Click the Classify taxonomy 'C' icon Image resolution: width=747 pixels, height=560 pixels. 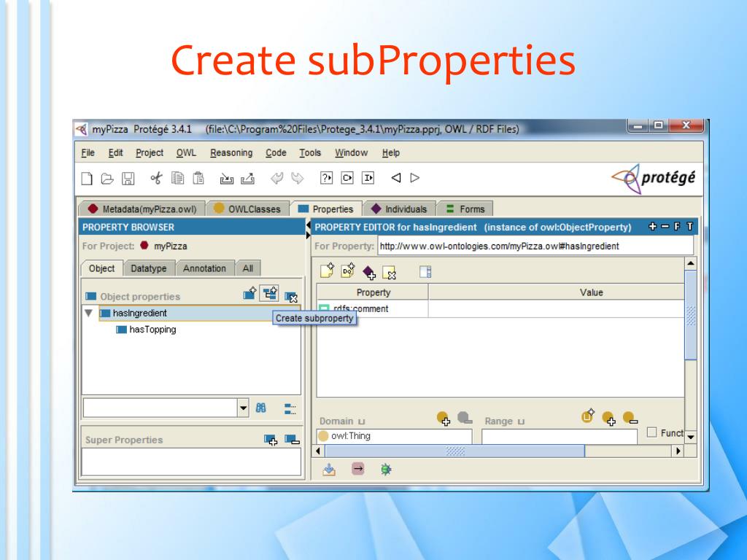pos(347,178)
